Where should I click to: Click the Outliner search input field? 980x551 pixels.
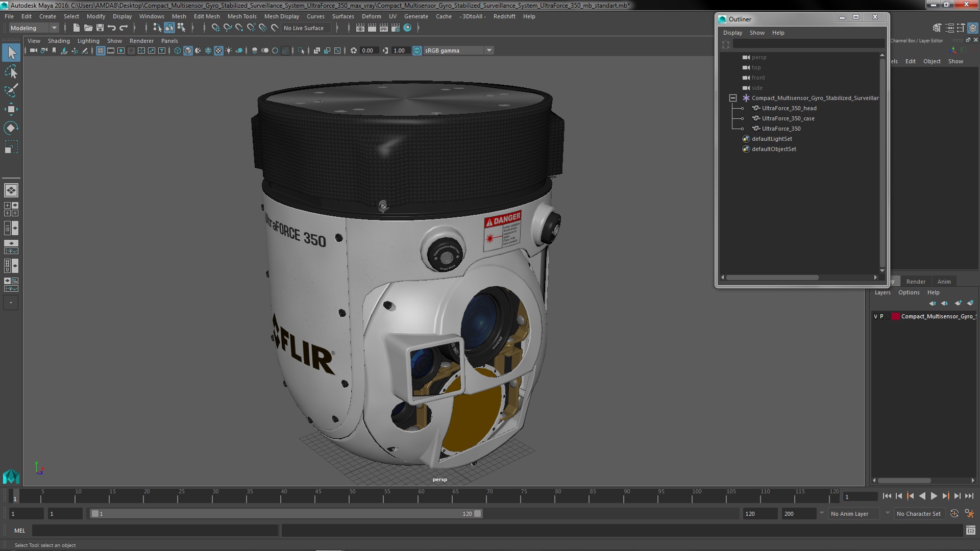tap(808, 44)
